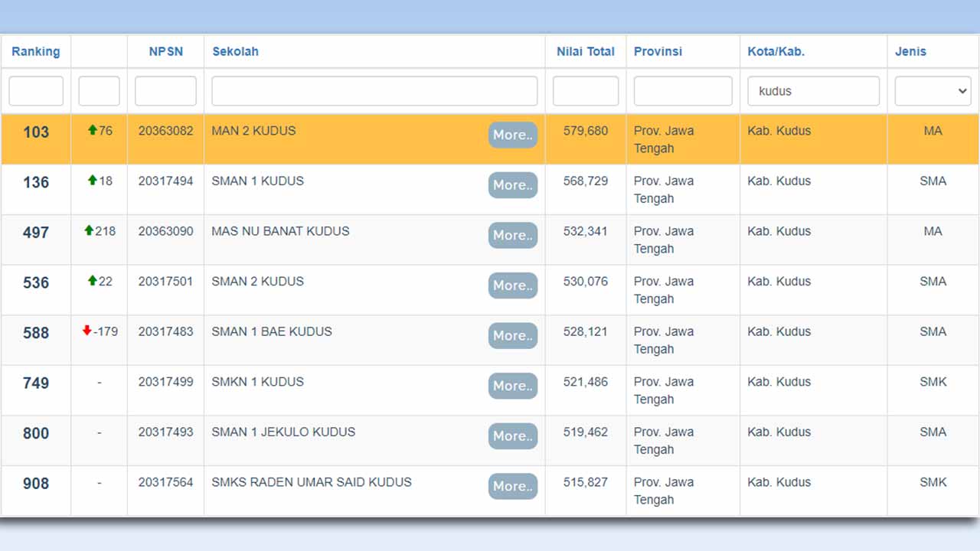This screenshot has height=551, width=980.
Task: Click the NPSN column header
Action: point(165,52)
